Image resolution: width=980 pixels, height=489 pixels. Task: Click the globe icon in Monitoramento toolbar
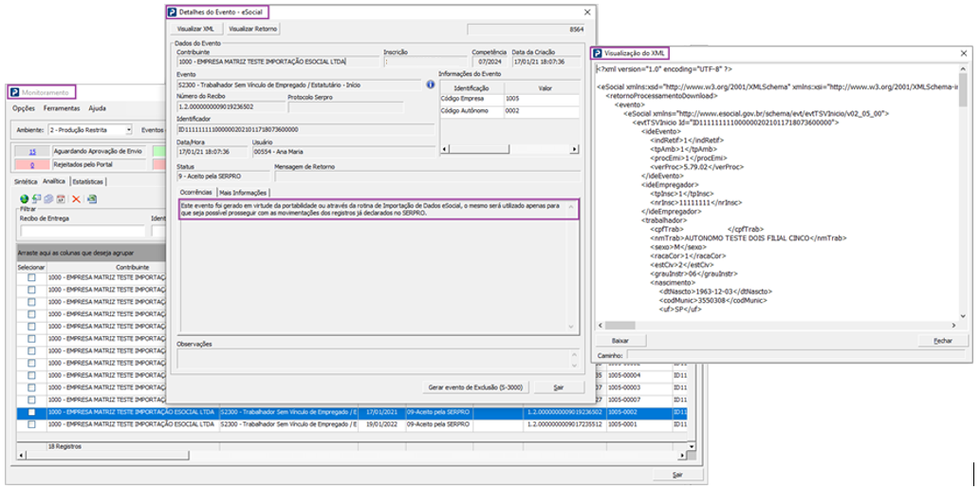25,198
